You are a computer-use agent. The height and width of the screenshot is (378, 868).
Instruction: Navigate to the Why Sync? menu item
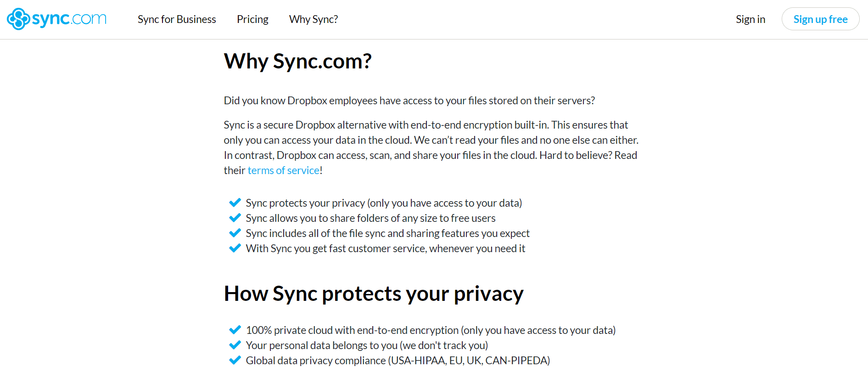(x=314, y=19)
